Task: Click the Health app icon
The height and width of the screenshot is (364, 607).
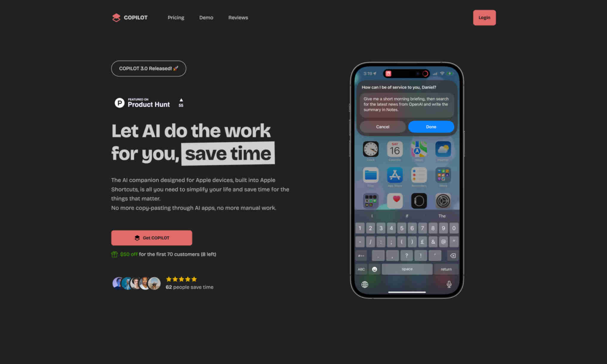Action: (395, 200)
